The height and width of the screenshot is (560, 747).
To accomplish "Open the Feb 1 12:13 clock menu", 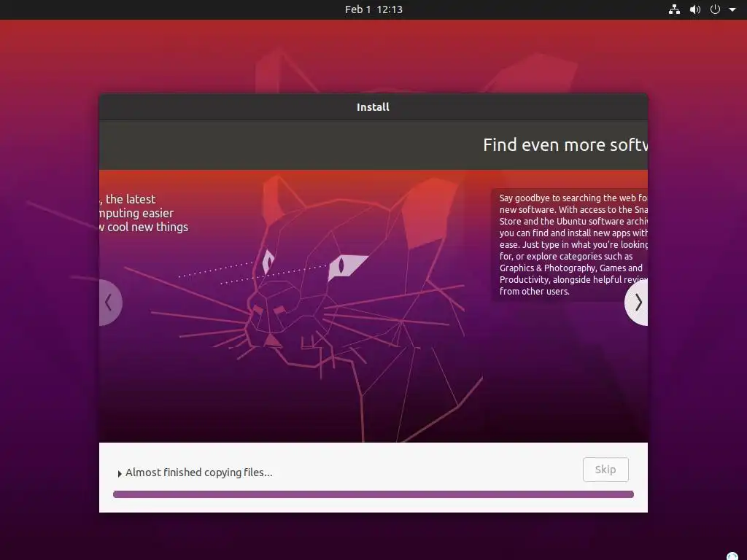I will [x=373, y=9].
